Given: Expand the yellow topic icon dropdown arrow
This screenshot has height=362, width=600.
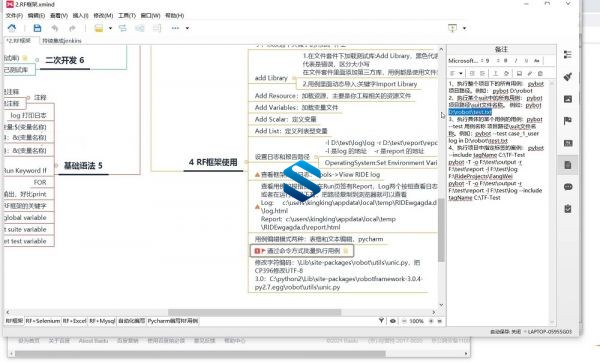Looking at the screenshot, I should (111, 28).
